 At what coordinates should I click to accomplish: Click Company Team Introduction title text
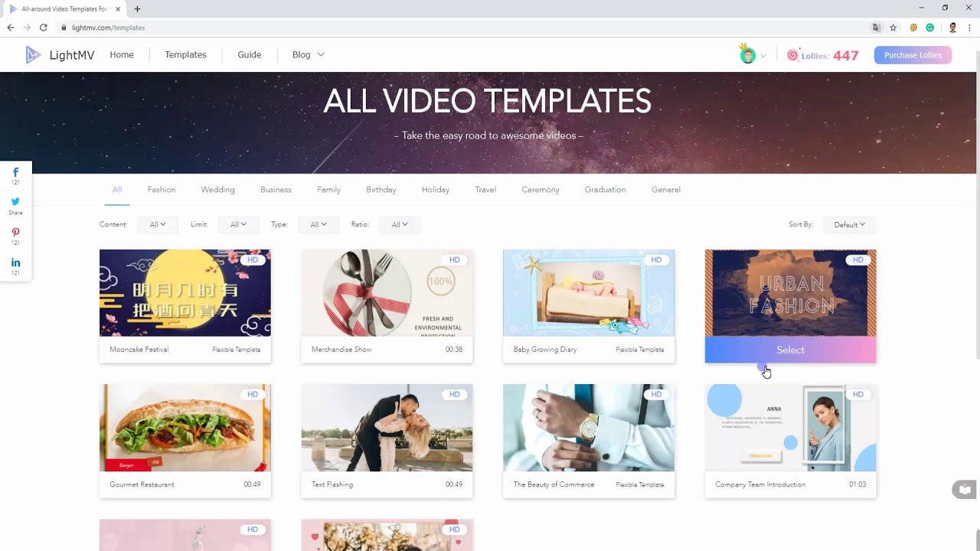760,484
